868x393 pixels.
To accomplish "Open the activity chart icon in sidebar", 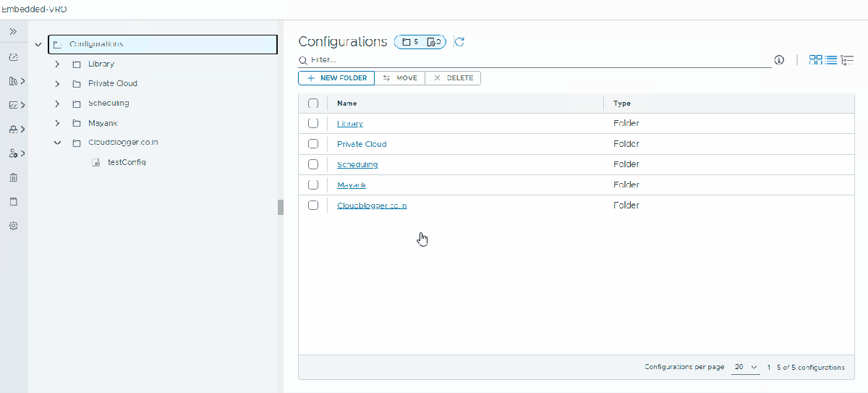I will 13,105.
